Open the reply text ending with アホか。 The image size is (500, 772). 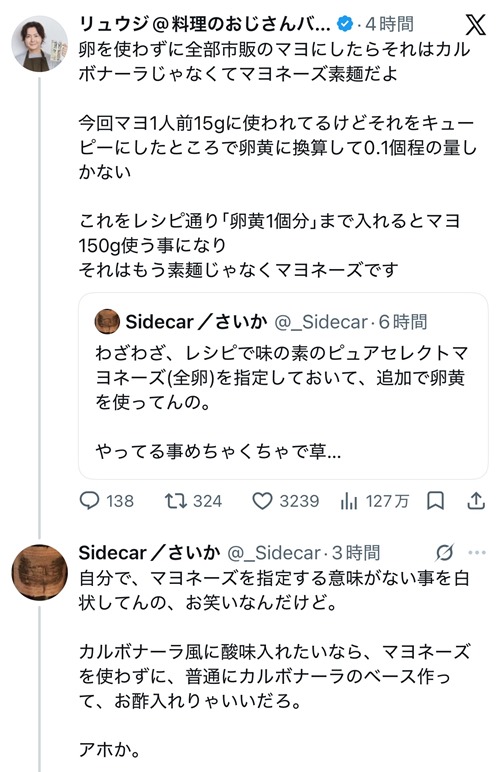275,664
